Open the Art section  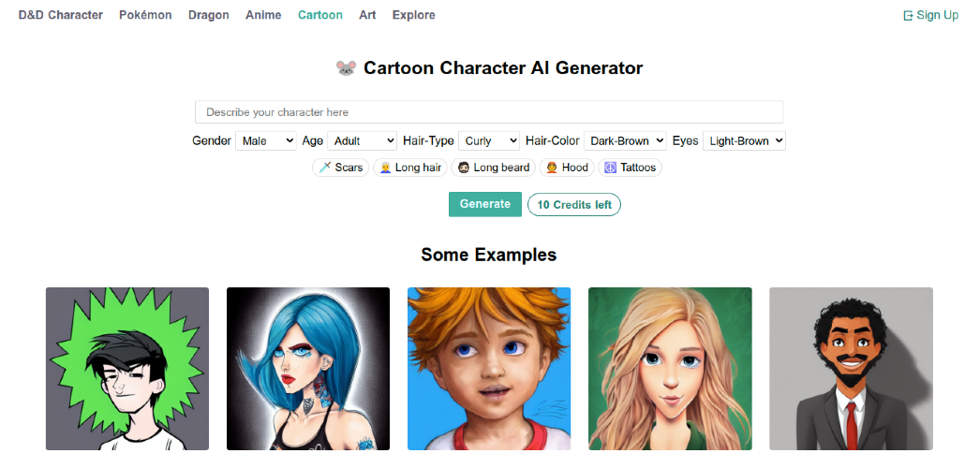coord(367,15)
